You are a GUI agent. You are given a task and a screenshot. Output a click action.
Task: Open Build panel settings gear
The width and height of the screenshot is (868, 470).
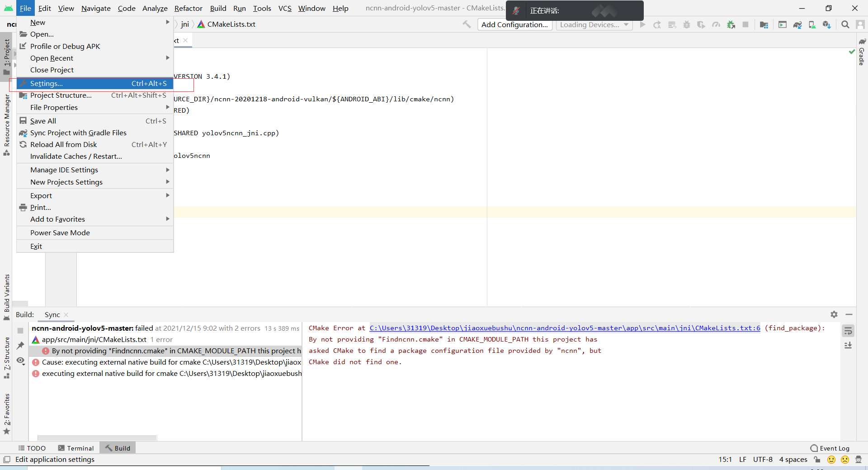[834, 314]
